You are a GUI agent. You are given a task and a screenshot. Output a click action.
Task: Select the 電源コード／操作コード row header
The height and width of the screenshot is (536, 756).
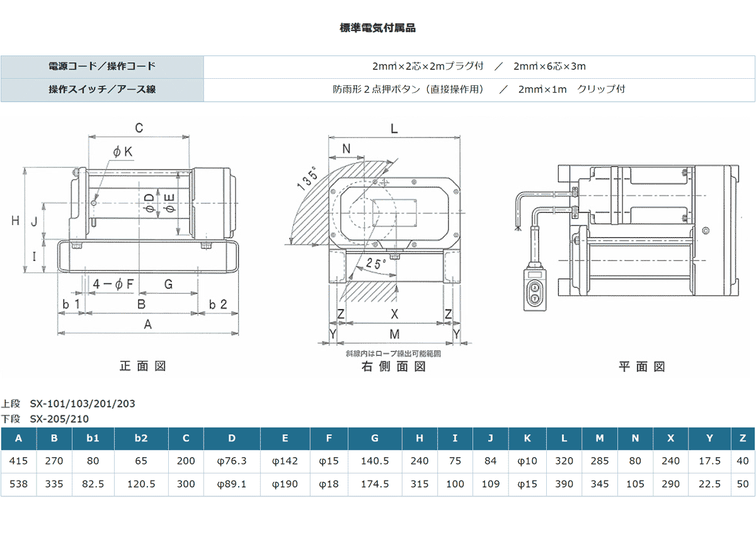[102, 66]
